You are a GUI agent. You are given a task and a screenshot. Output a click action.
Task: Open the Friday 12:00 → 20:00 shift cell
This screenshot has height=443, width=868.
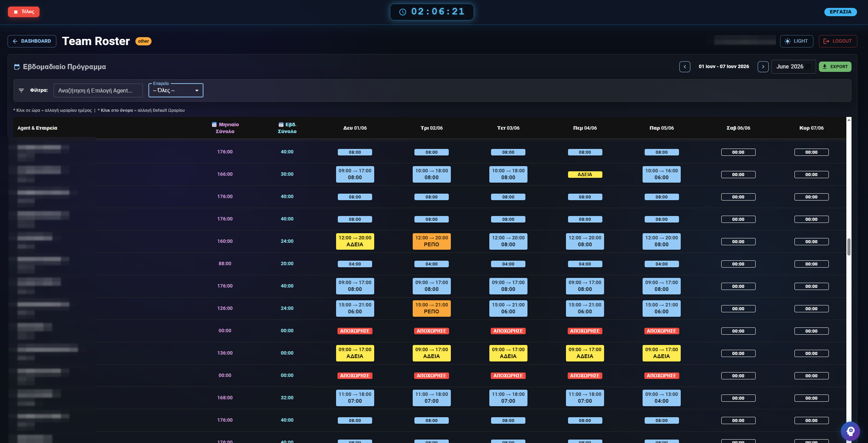click(661, 241)
